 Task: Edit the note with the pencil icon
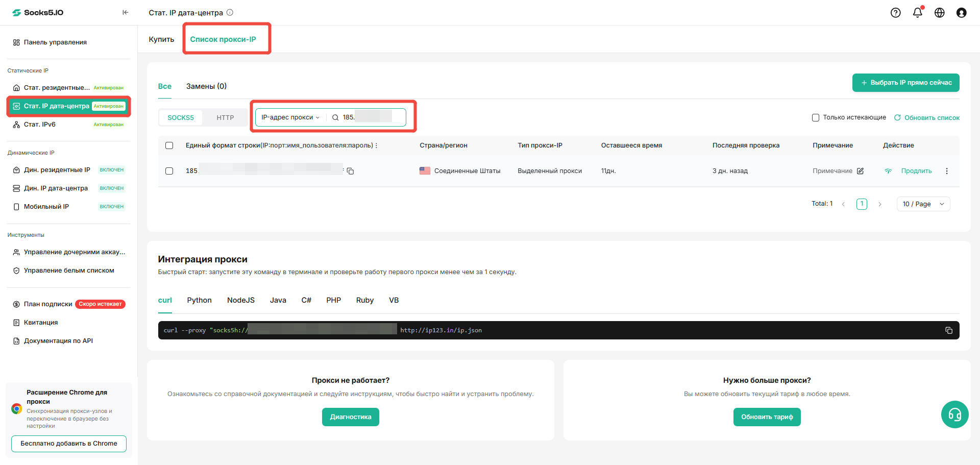coord(860,171)
